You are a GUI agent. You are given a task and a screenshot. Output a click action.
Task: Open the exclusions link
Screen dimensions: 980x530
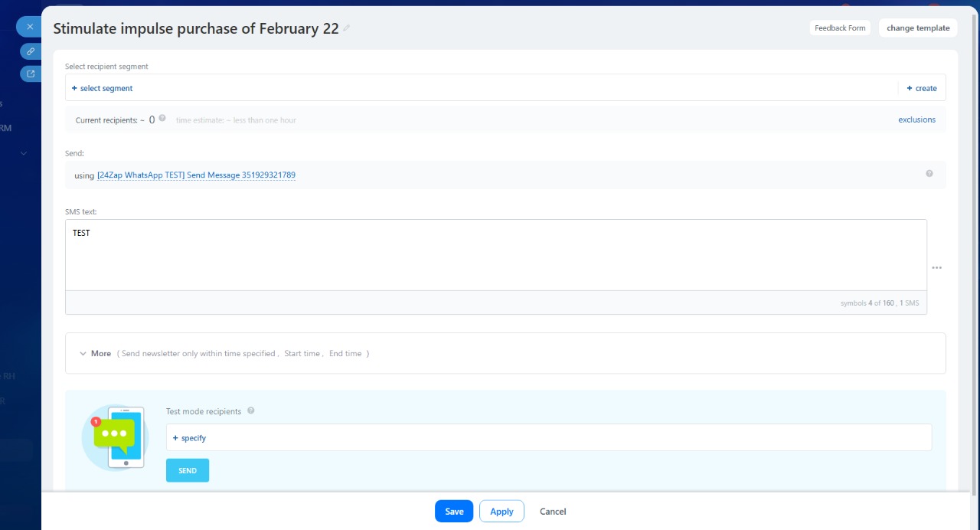coord(916,120)
